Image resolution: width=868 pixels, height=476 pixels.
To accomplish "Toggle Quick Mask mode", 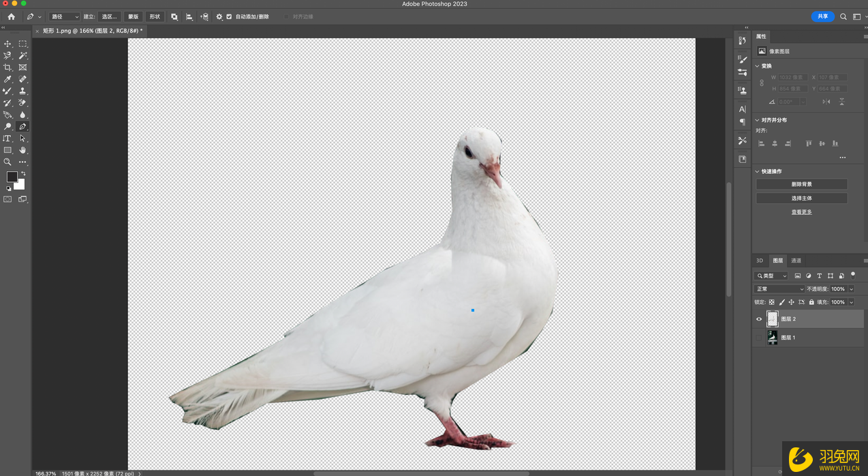I will (x=7, y=199).
